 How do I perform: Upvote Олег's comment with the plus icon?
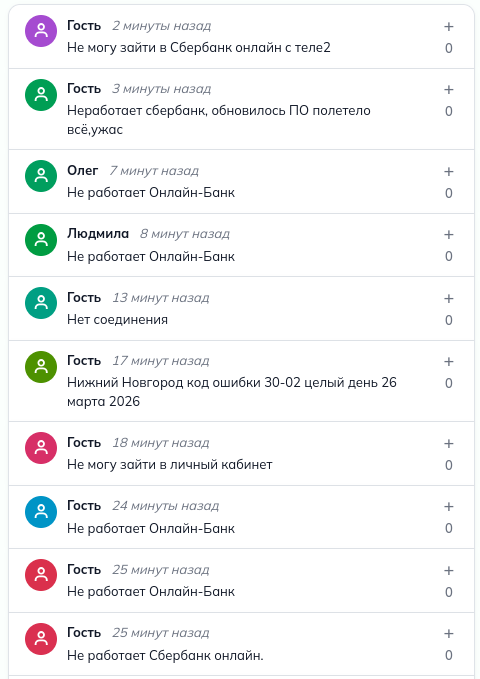click(x=449, y=171)
